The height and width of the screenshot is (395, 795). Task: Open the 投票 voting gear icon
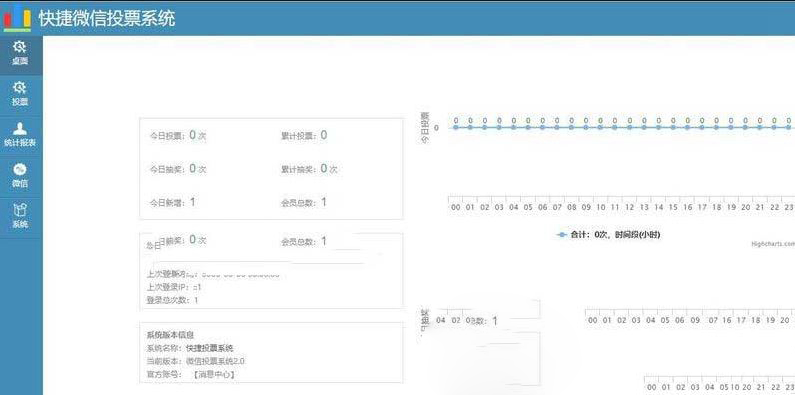(20, 88)
